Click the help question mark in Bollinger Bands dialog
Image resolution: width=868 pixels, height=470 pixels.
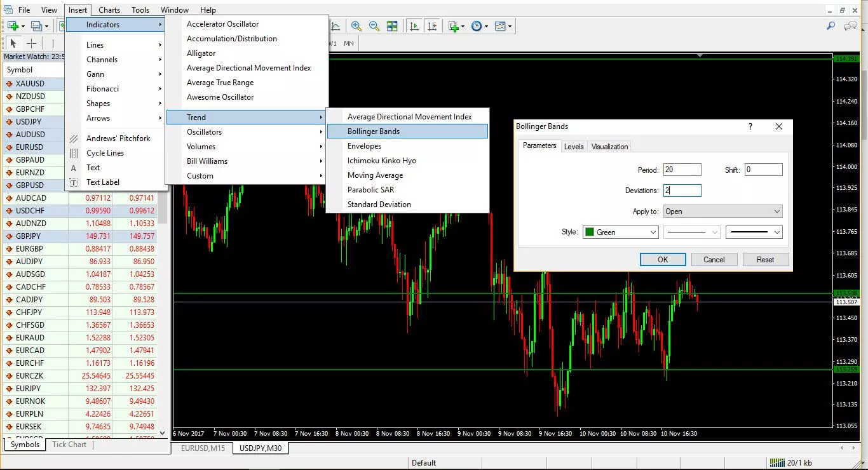[x=750, y=126]
